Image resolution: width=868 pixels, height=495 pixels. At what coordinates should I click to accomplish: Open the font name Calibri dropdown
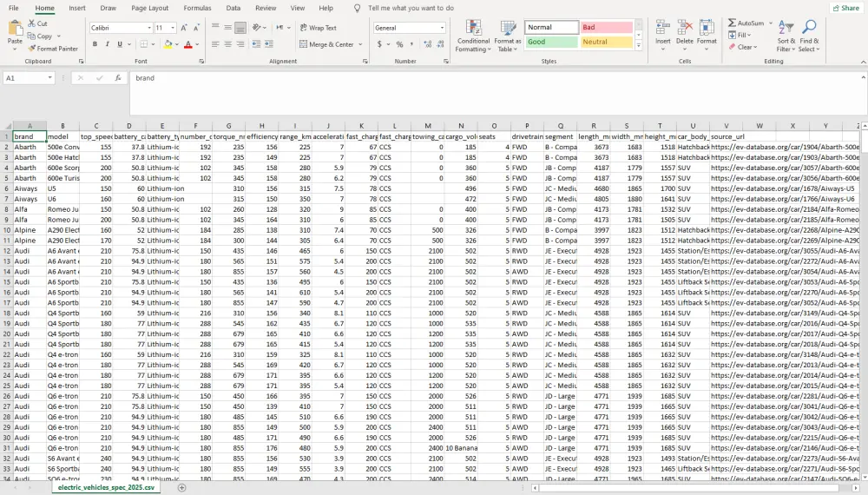(149, 28)
